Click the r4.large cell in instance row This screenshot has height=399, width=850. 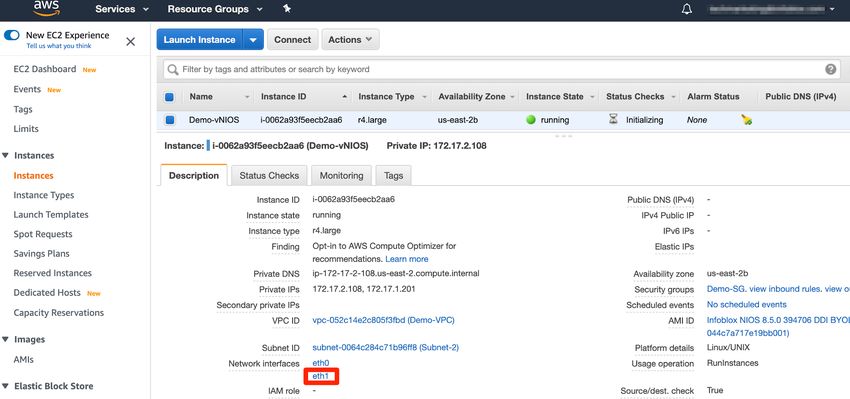(372, 120)
